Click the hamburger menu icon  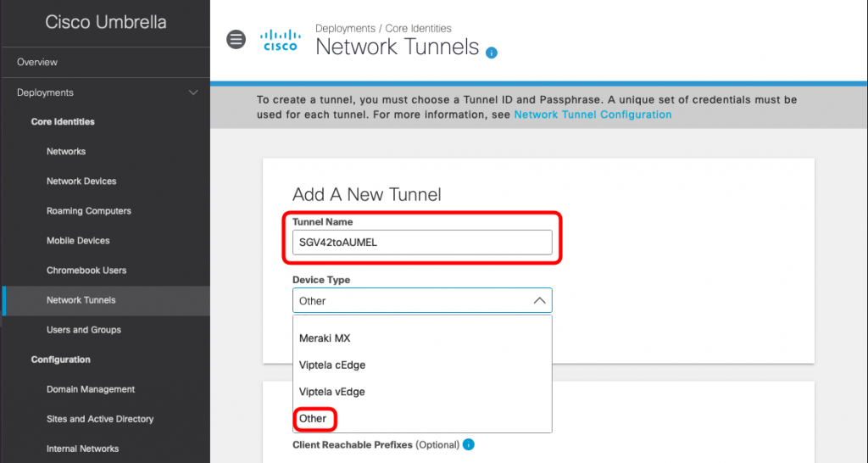(236, 39)
